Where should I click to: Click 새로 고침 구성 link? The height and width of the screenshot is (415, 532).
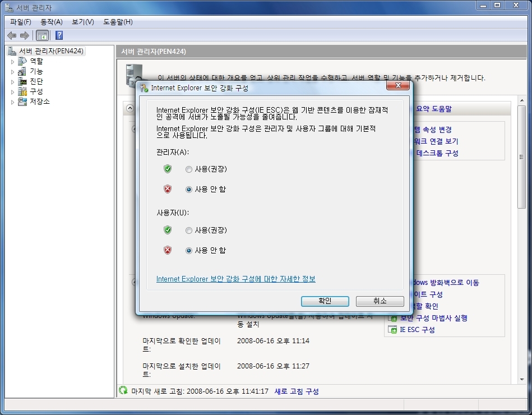click(297, 391)
